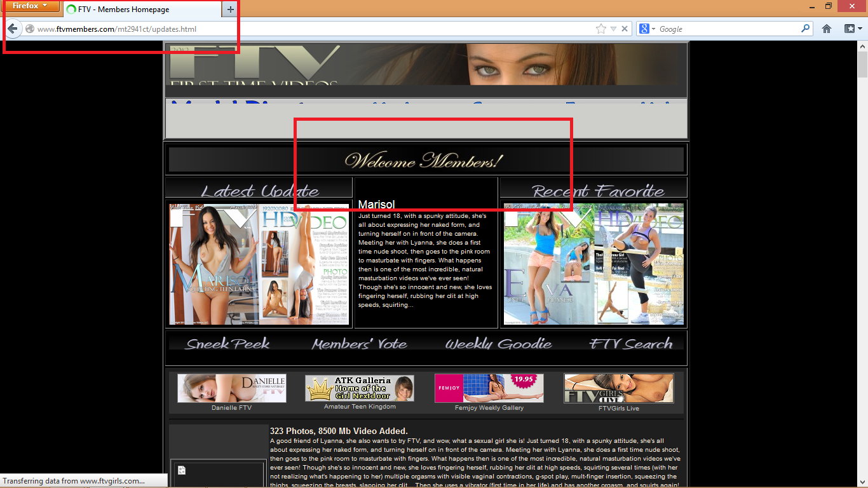
Task: Expand the Bookmarks button dropdown arrow
Action: 860,29
